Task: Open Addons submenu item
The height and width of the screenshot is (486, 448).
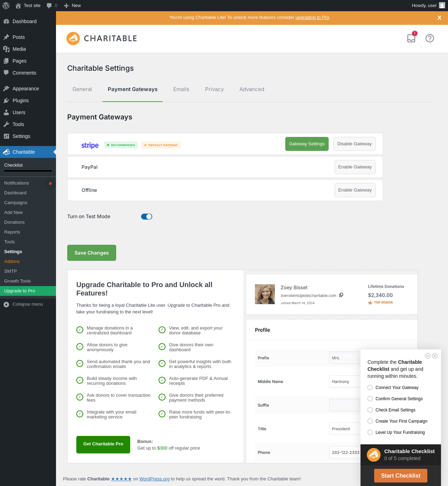Action: coord(28,262)
